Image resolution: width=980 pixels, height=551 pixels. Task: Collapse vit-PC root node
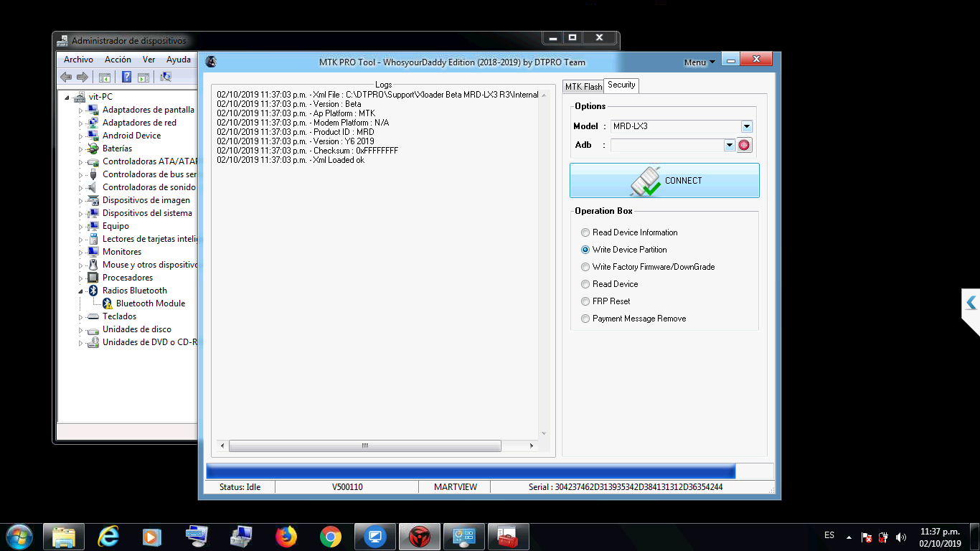pos(67,98)
